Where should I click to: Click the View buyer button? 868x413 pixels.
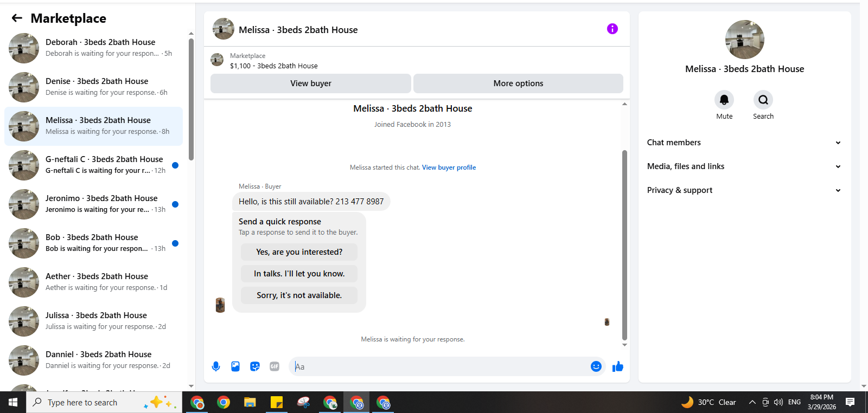(311, 83)
